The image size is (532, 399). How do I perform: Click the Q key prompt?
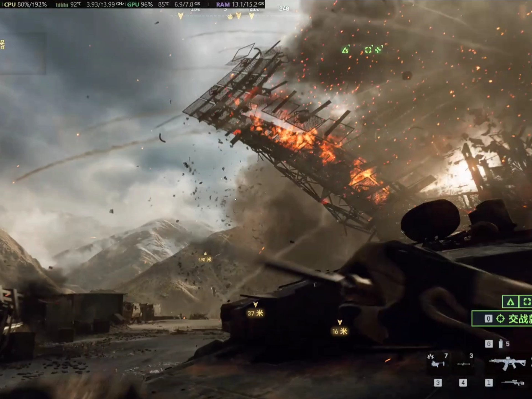pyautogui.click(x=488, y=319)
